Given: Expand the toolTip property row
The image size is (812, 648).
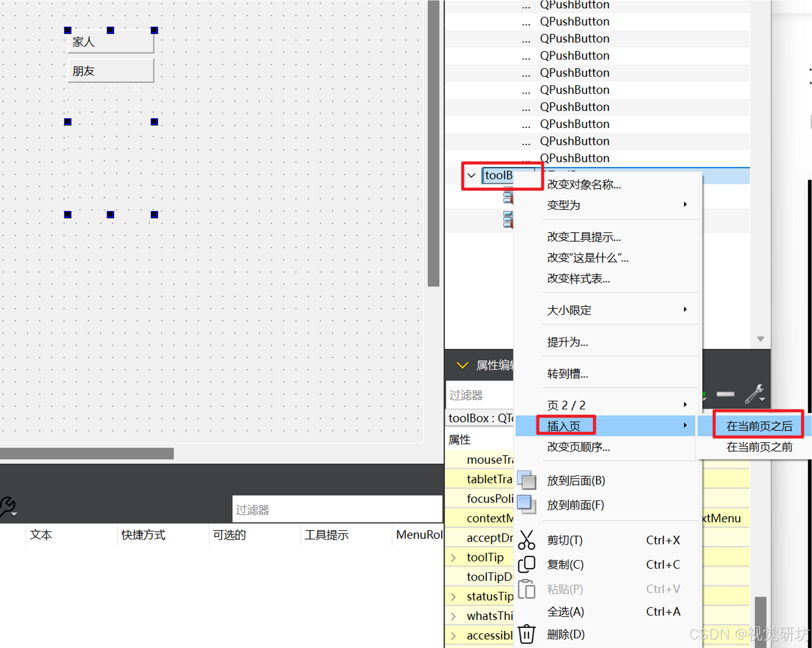Looking at the screenshot, I should [x=453, y=558].
